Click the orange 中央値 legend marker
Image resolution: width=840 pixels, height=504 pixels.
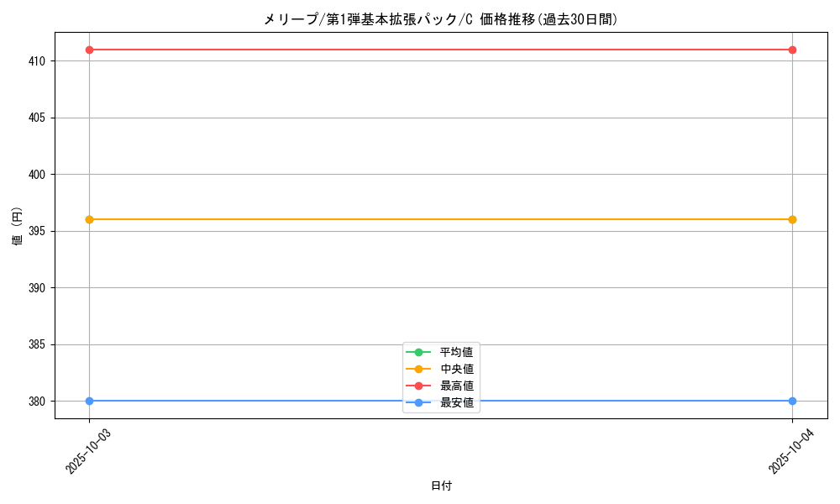pyautogui.click(x=418, y=369)
